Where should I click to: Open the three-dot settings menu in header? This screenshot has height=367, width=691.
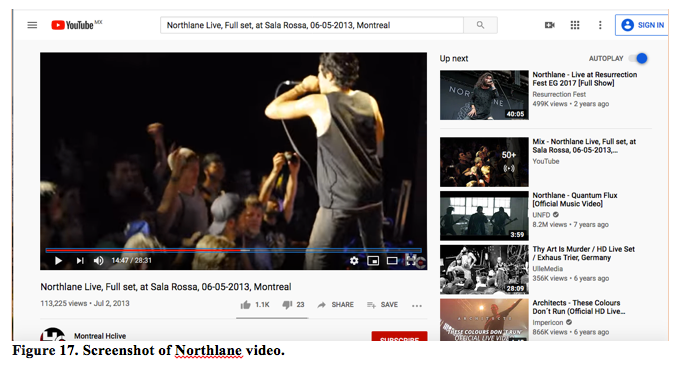click(x=600, y=25)
